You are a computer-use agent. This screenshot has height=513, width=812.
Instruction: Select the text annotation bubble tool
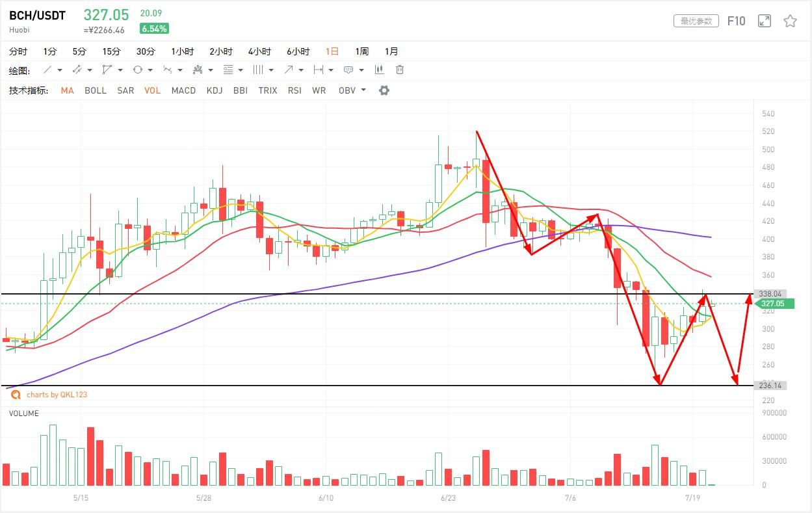tap(348, 70)
